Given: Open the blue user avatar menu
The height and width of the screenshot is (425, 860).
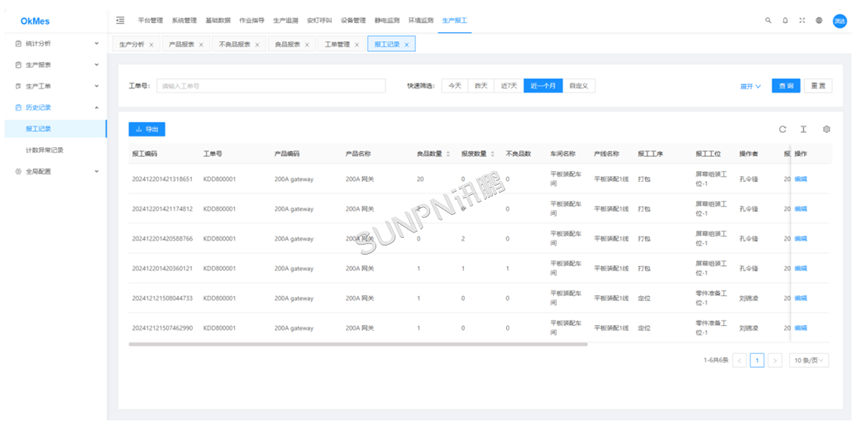Looking at the screenshot, I should point(840,21).
